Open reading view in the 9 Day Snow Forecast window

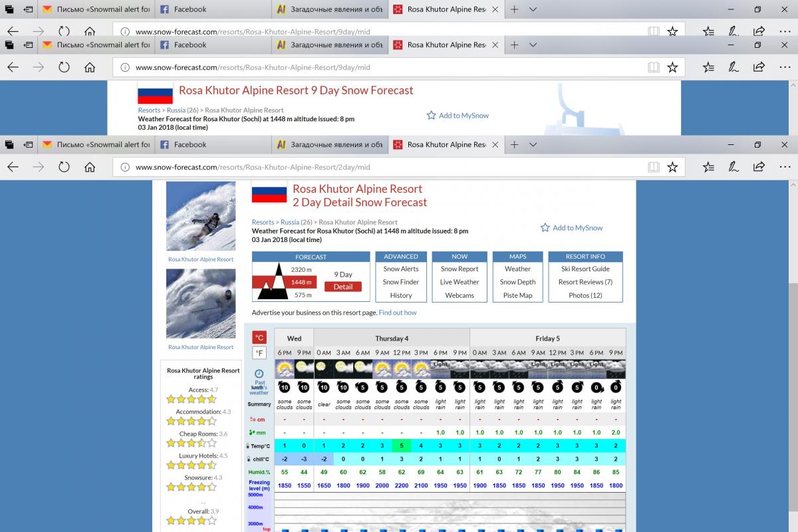tap(654, 67)
